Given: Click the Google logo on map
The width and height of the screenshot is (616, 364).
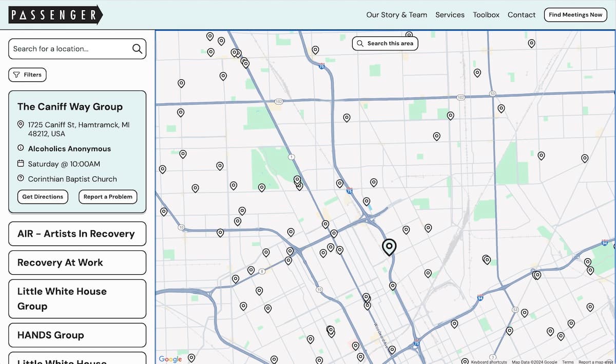Looking at the screenshot, I should point(170,359).
